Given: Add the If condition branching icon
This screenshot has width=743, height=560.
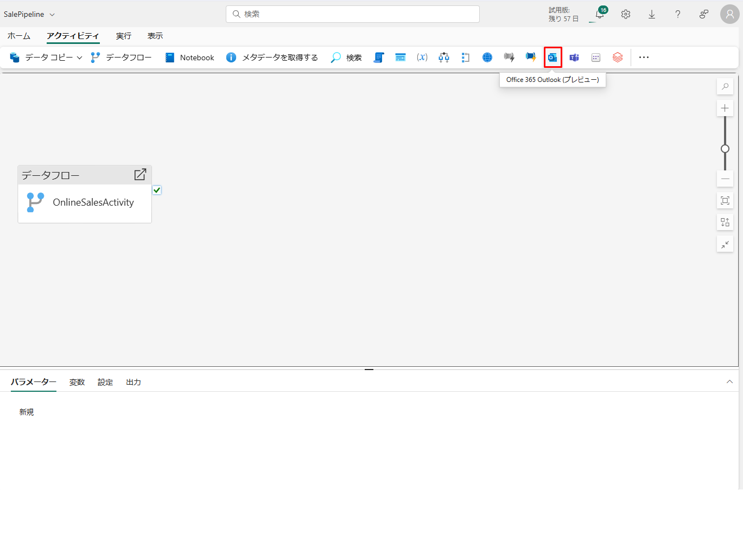Looking at the screenshot, I should click(444, 58).
